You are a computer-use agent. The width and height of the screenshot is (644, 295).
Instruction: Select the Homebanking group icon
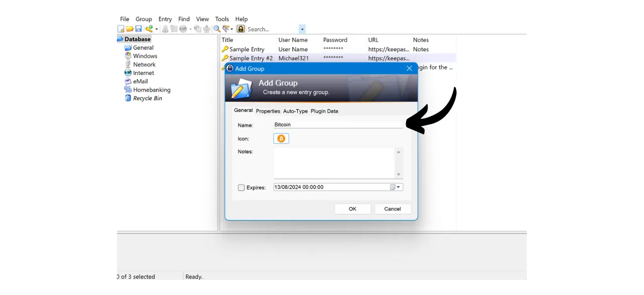128,90
